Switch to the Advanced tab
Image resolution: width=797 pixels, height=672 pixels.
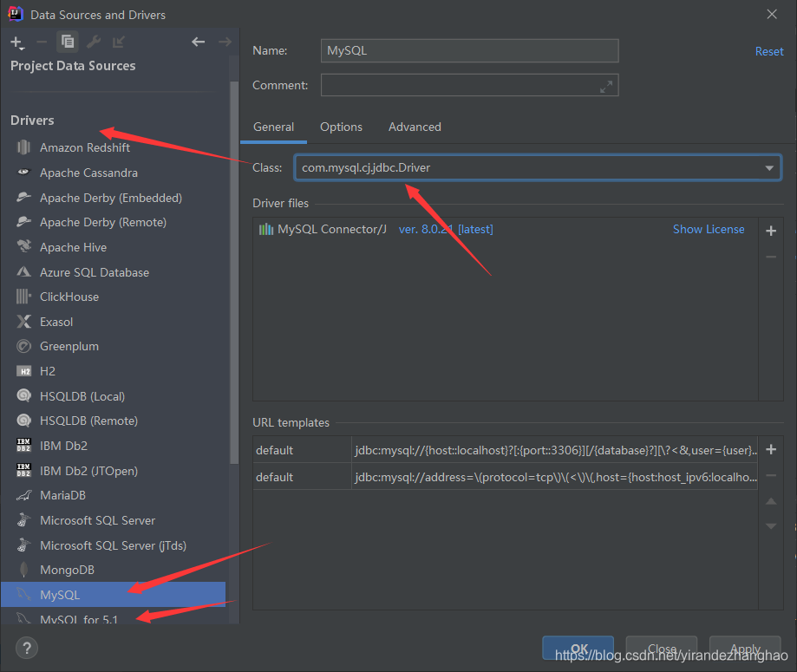(415, 127)
